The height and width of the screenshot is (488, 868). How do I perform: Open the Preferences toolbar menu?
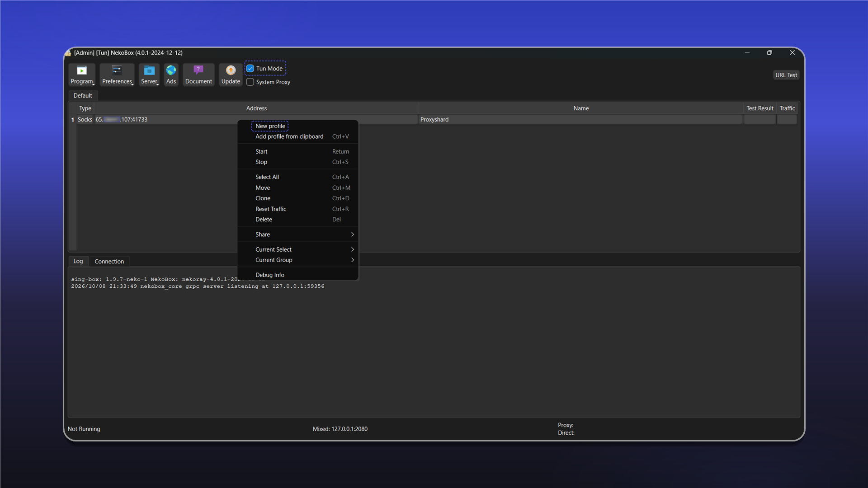[x=117, y=75]
